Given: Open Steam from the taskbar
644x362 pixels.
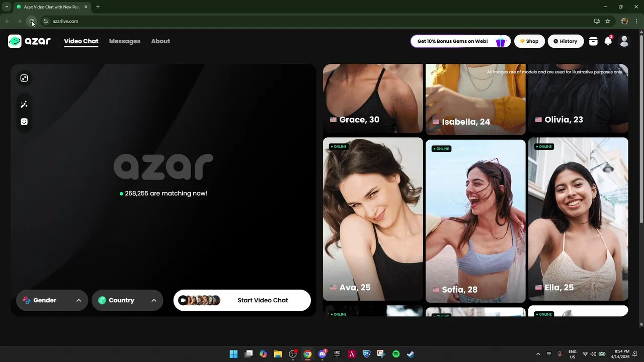Looking at the screenshot, I should [x=411, y=354].
